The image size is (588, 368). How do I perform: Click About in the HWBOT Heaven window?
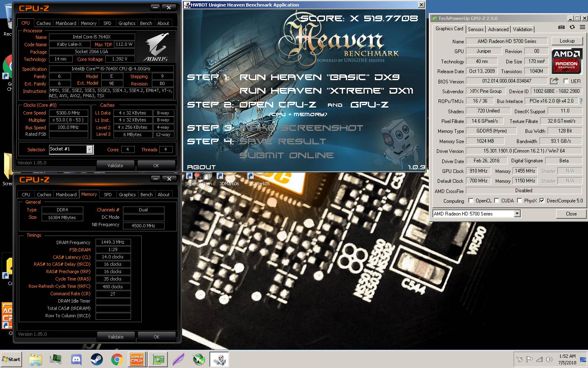click(x=201, y=167)
